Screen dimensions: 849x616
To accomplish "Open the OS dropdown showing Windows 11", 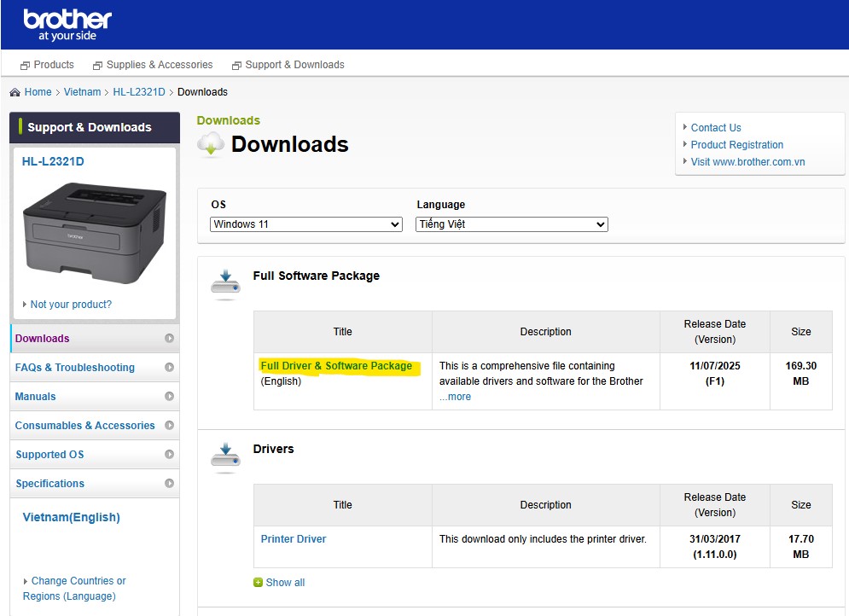I will [306, 224].
